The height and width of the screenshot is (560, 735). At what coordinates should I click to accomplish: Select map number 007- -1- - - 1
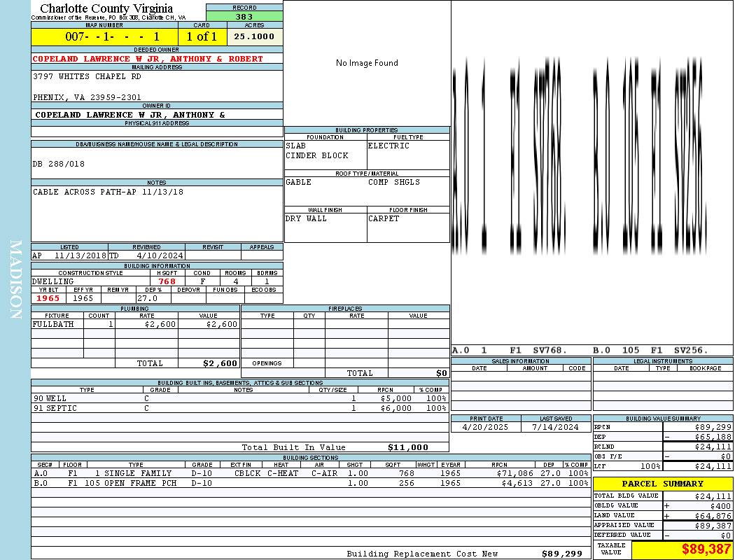click(x=112, y=36)
